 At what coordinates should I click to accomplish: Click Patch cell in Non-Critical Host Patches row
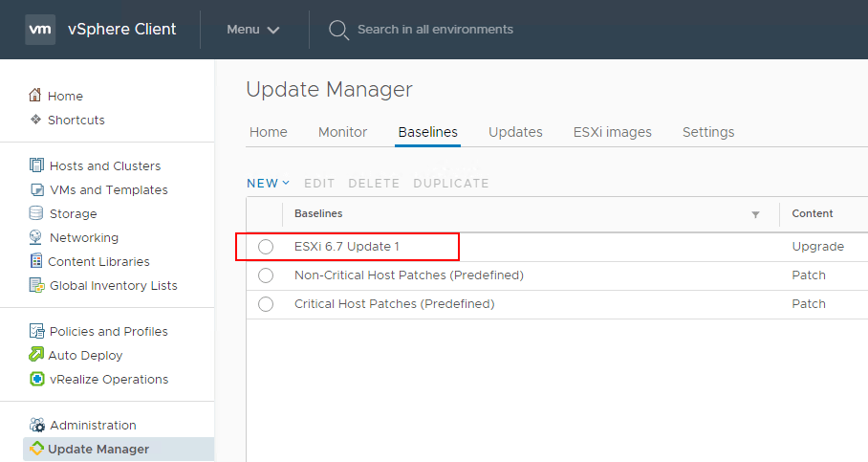[x=809, y=275]
